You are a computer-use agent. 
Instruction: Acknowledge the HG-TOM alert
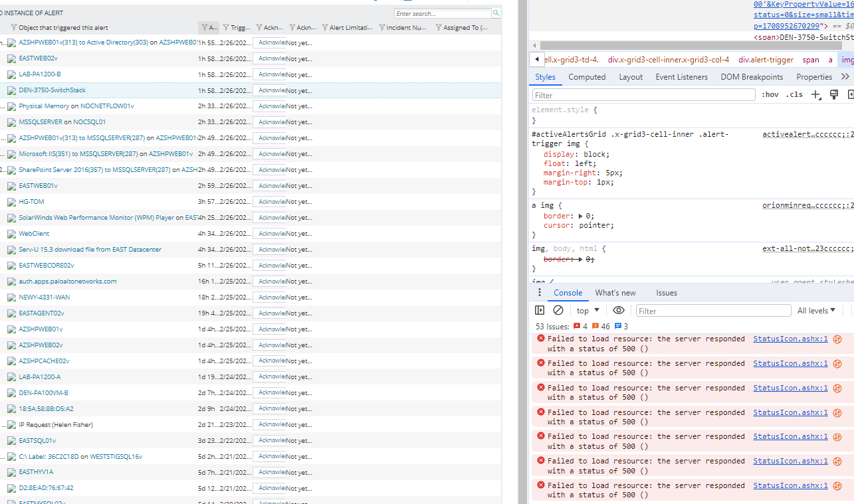[x=269, y=202]
